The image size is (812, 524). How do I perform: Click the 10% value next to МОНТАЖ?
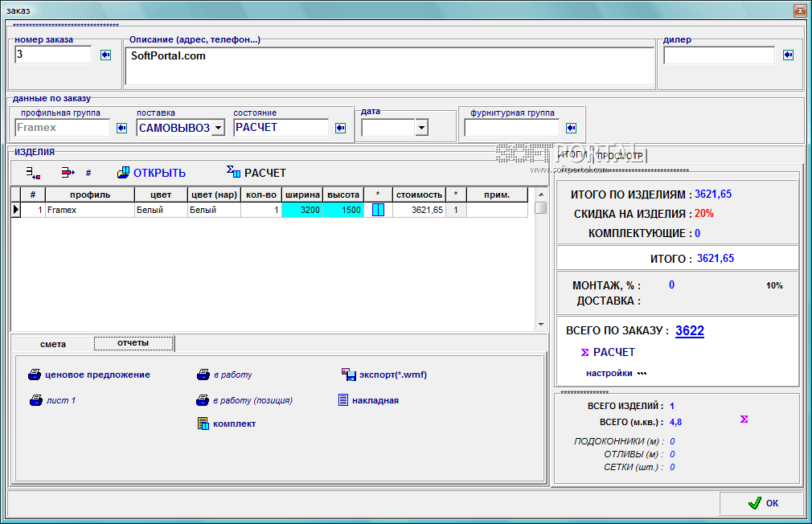click(774, 286)
